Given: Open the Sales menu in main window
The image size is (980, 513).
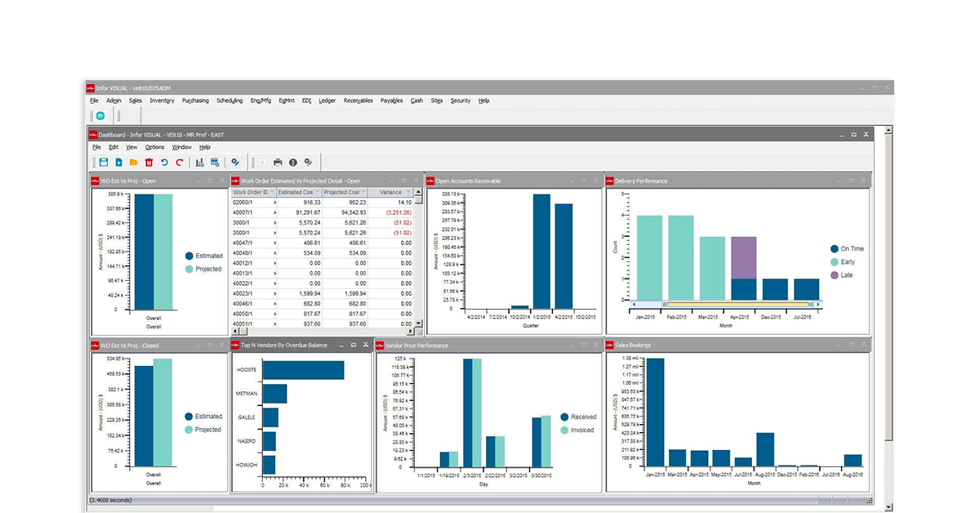Looking at the screenshot, I should point(136,100).
